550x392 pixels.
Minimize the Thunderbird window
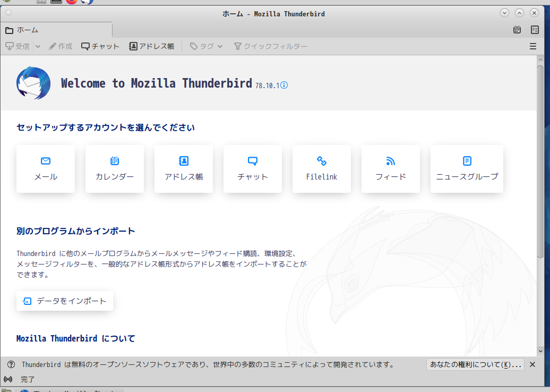pyautogui.click(x=504, y=13)
